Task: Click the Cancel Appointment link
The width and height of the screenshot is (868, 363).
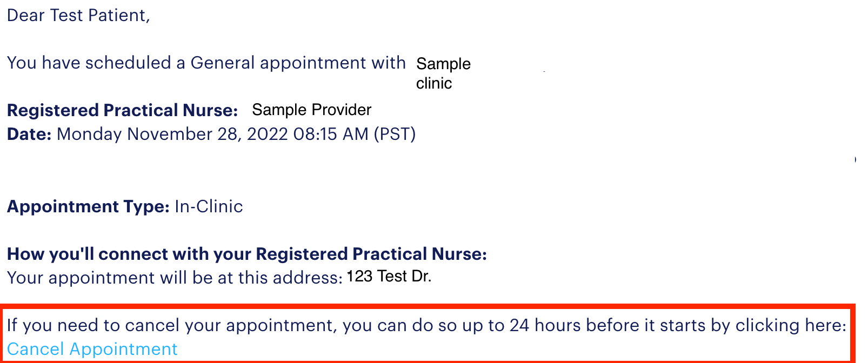Action: tap(92, 349)
